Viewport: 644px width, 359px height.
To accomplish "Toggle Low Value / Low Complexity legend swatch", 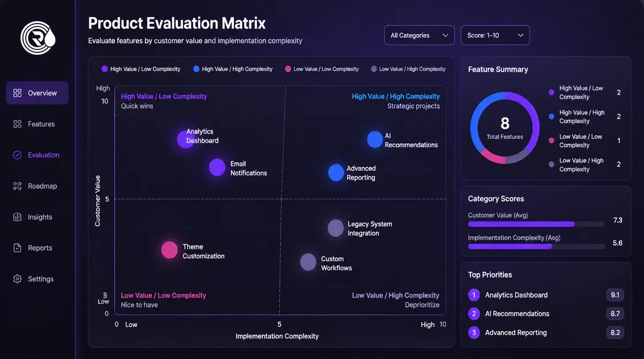I will pos(288,69).
